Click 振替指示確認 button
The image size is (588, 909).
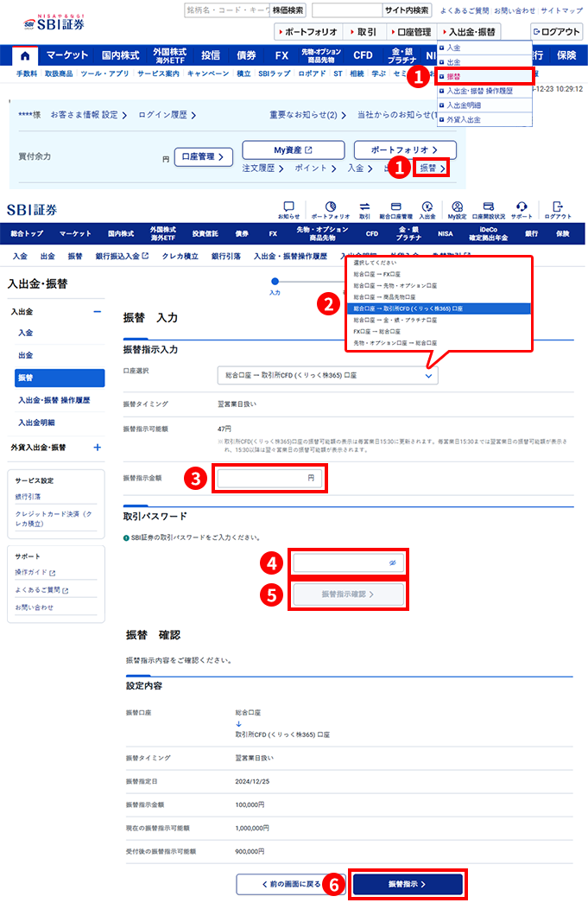point(348,594)
